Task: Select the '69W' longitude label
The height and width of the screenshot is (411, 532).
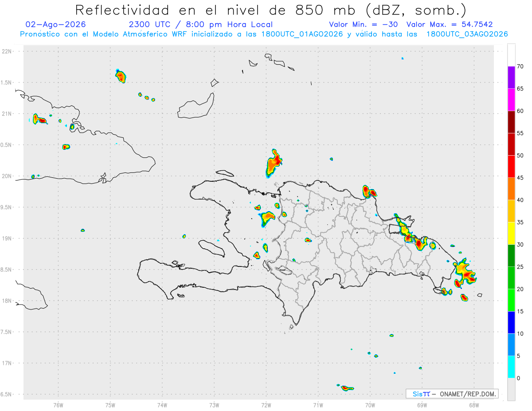Action: pyautogui.click(x=422, y=405)
